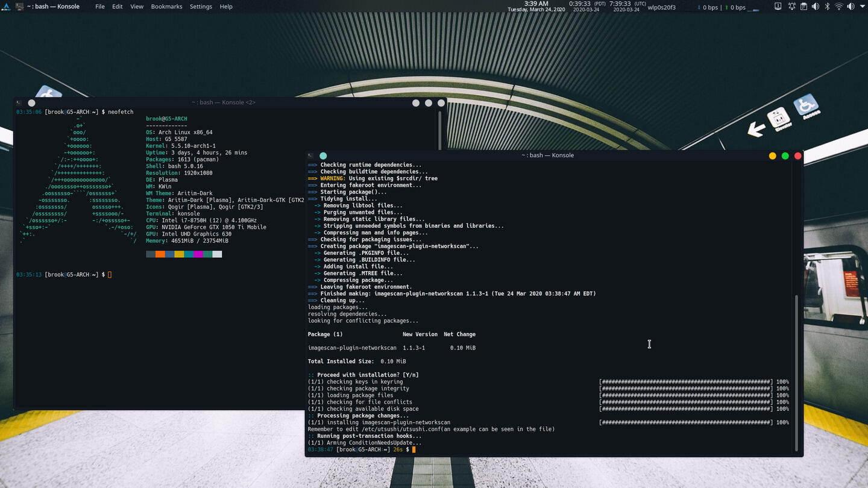Click the 'GPU: Intel UHD Graphics 630' line

pyautogui.click(x=189, y=234)
